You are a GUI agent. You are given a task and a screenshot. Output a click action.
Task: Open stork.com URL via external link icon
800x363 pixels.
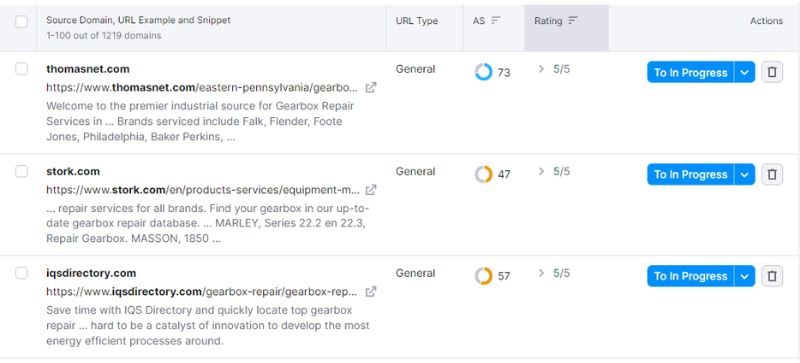tap(371, 190)
